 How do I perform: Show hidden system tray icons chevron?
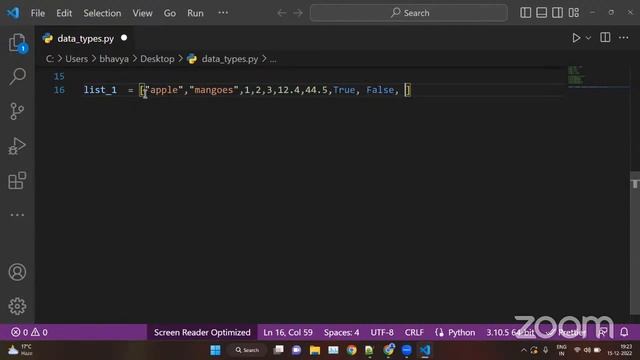[x=524, y=350]
